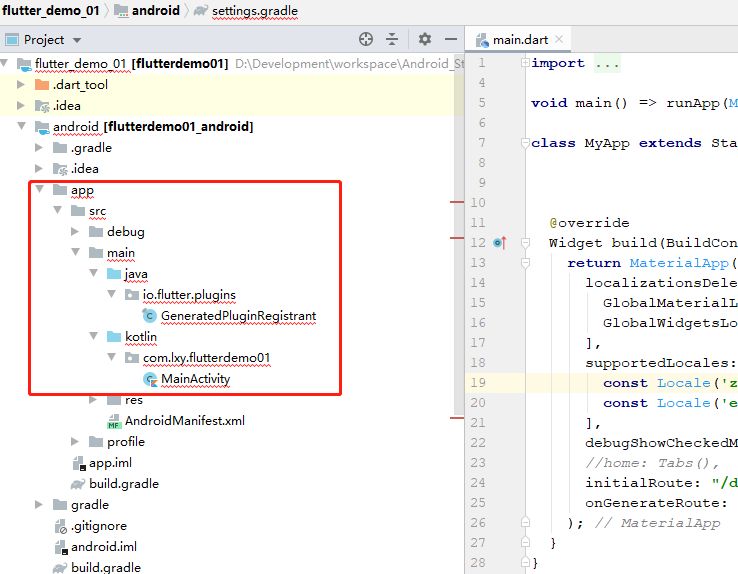The height and width of the screenshot is (574, 738).
Task: Select the io.flutter.plugins package
Action: coord(189,295)
